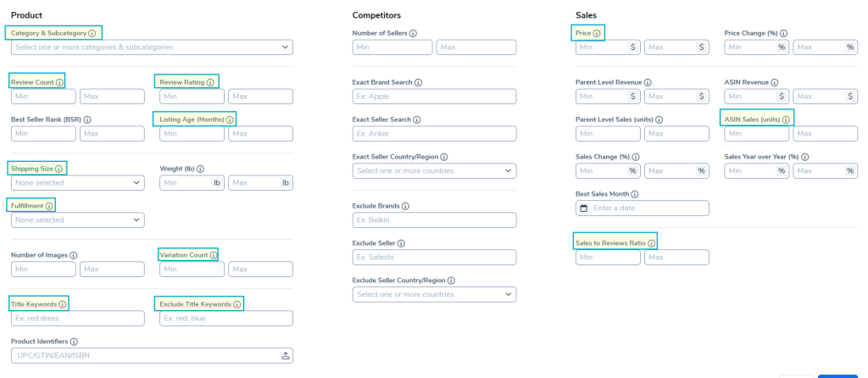This screenshot has width=868, height=378.
Task: Click info icon next to Listing Age (Months)
Action: click(230, 120)
